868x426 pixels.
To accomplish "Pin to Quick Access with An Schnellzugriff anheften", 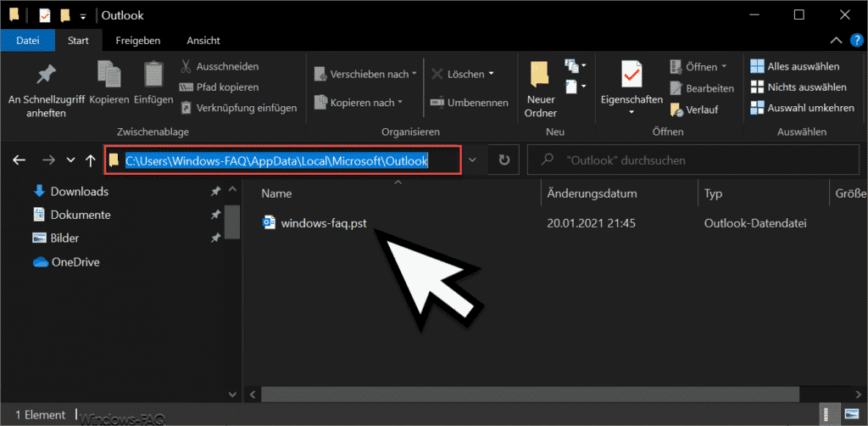I will 47,90.
